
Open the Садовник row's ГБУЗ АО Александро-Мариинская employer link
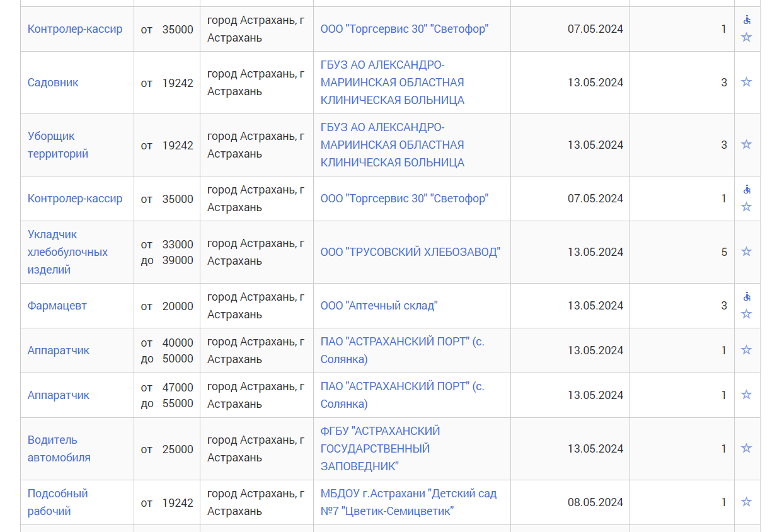(392, 83)
